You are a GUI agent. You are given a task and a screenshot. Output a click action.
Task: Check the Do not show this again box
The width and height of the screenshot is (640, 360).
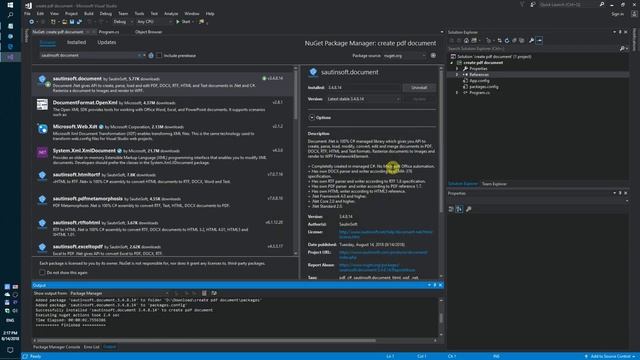click(42, 272)
